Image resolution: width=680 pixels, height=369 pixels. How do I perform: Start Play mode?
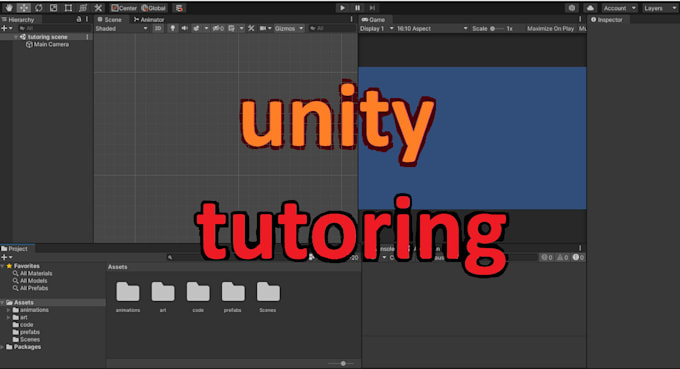click(x=342, y=8)
